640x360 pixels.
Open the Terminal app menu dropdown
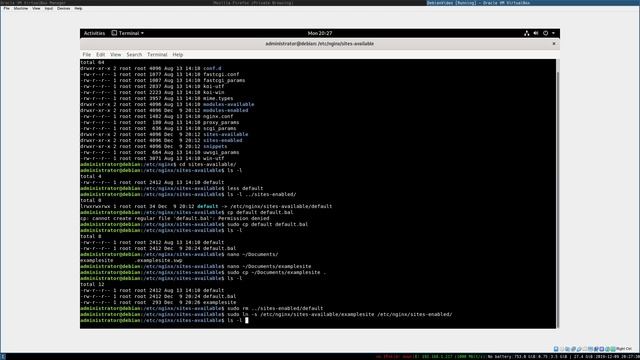tap(128, 33)
